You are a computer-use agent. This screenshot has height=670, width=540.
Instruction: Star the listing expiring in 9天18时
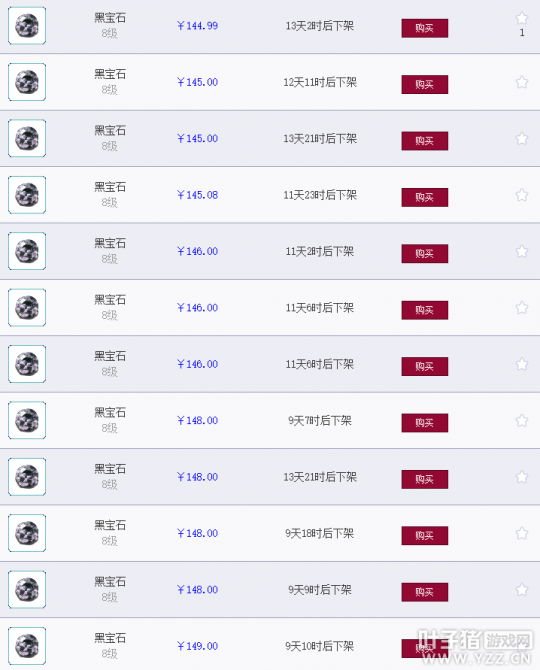pos(522,533)
